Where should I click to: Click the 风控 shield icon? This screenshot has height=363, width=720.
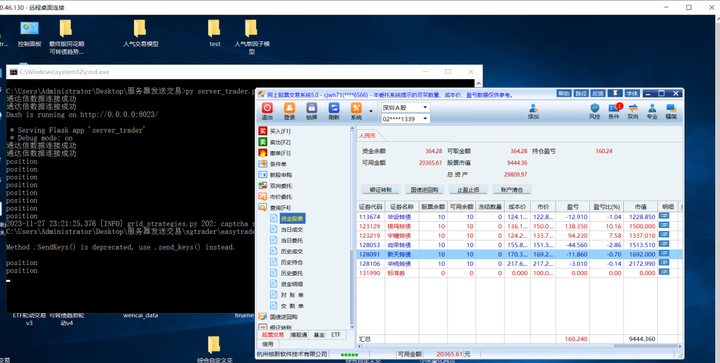tap(595, 111)
